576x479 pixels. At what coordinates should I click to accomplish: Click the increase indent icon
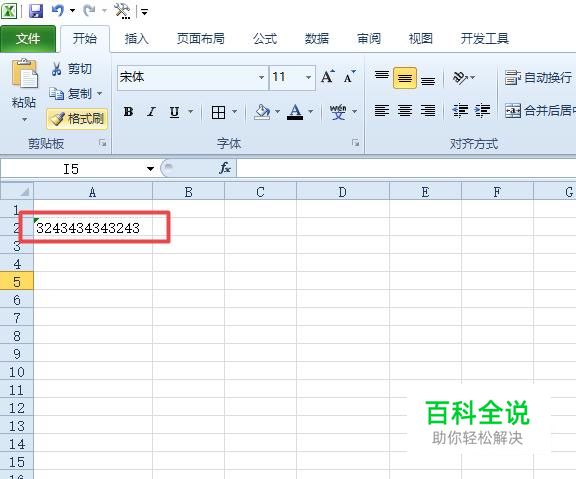point(482,111)
